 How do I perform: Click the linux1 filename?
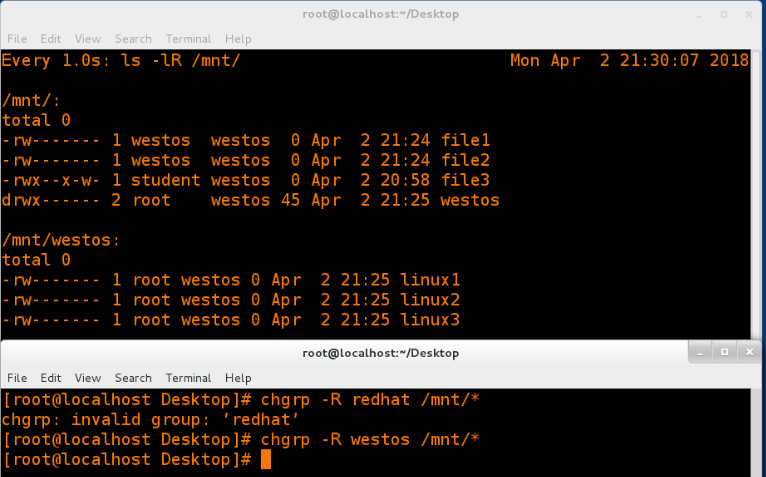click(x=430, y=280)
